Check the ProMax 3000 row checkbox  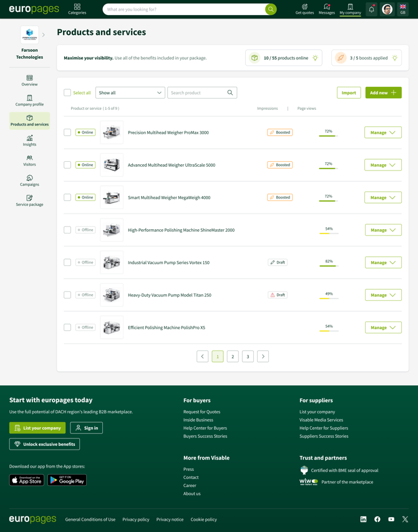[x=67, y=132]
